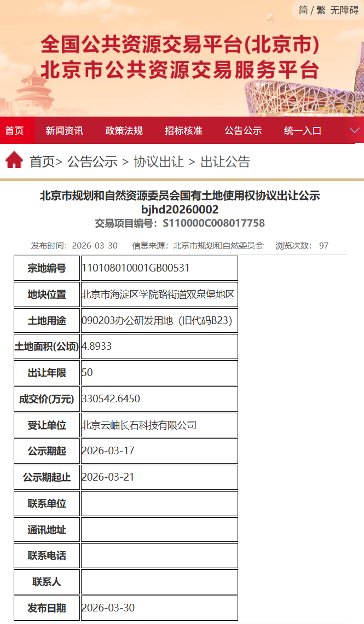Image resolution: width=364 pixels, height=624 pixels.
Task: Select transaction price 330542.6450
Action: (111, 398)
